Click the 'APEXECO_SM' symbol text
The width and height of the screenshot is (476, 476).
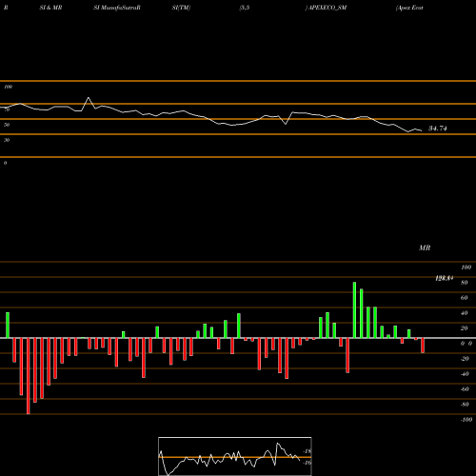(x=327, y=8)
